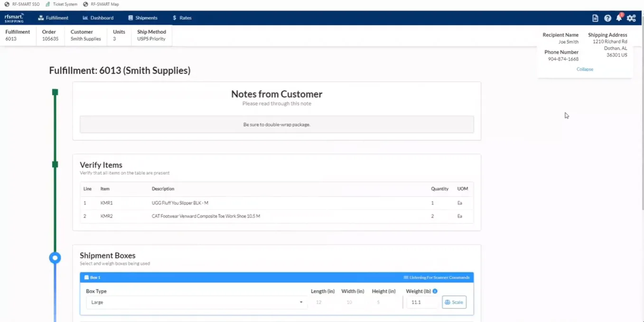Screen dimensions: 644x322
Task: Click the Box 1 header bar
Action: click(277, 277)
